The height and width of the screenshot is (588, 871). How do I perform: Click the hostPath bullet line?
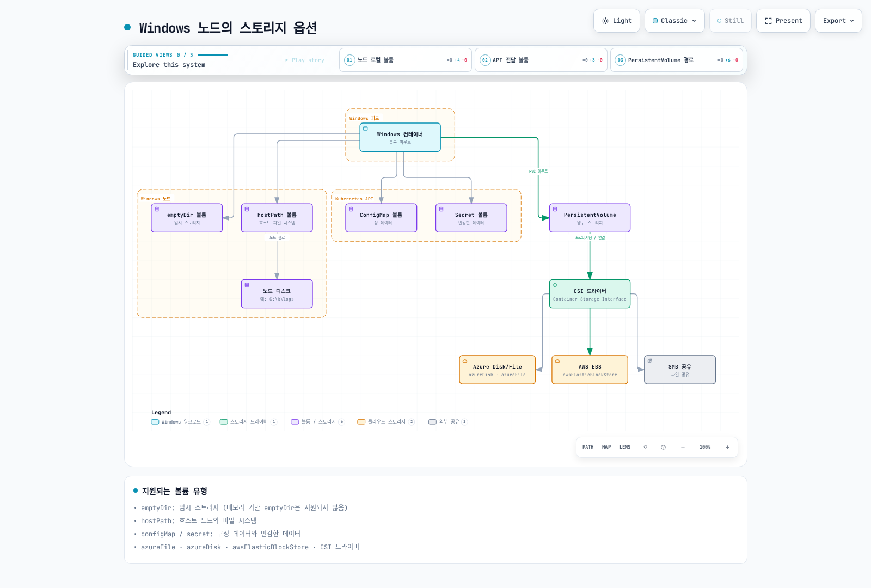pyautogui.click(x=199, y=520)
